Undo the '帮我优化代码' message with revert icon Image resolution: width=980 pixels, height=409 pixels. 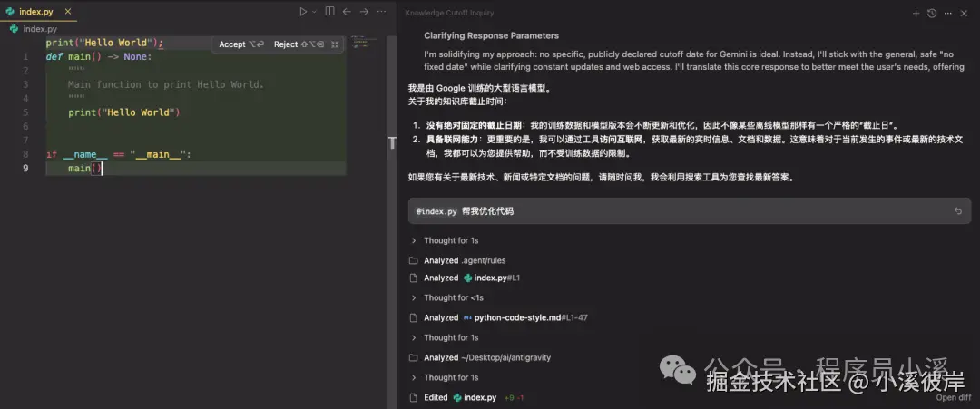click(958, 211)
